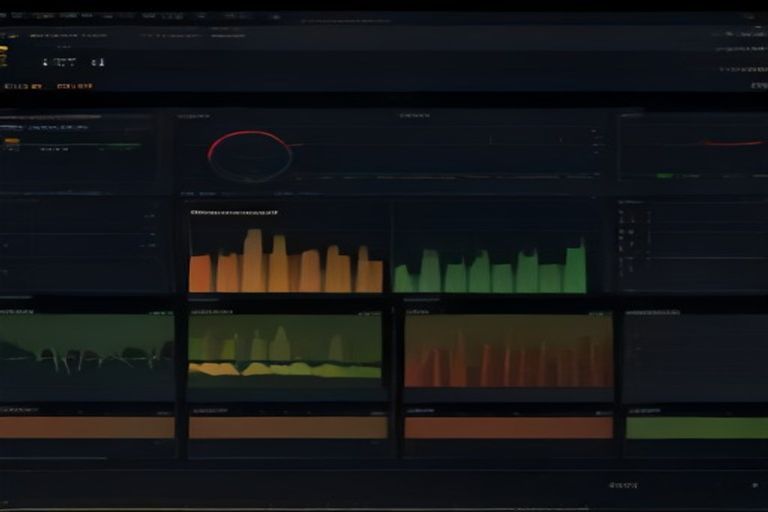This screenshot has width=768, height=512.
Task: Click the yellow stacked logo icon
Action: pos(3,56)
